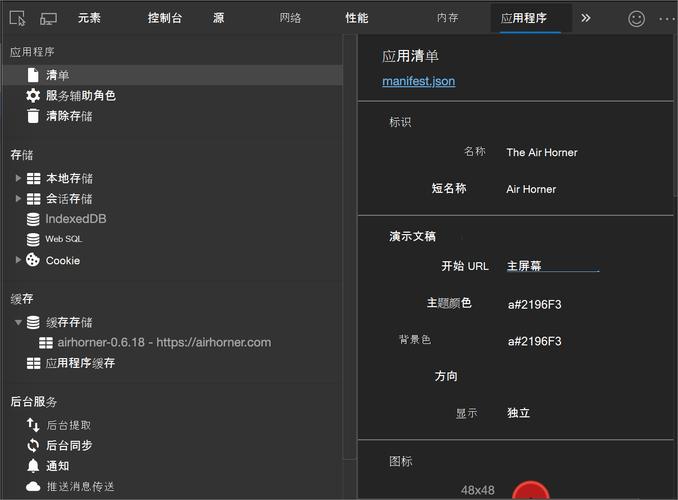Click the 背景色 value a#2196F3
Screen dimensions: 678x500
534,341
